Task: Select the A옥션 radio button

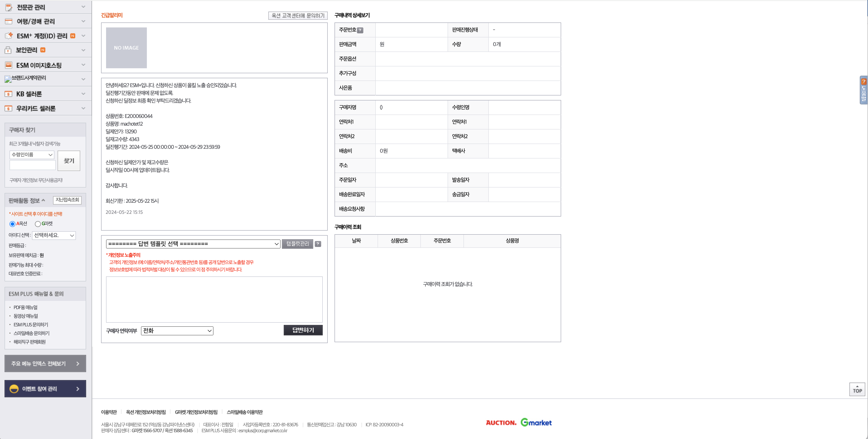Action: 12,224
